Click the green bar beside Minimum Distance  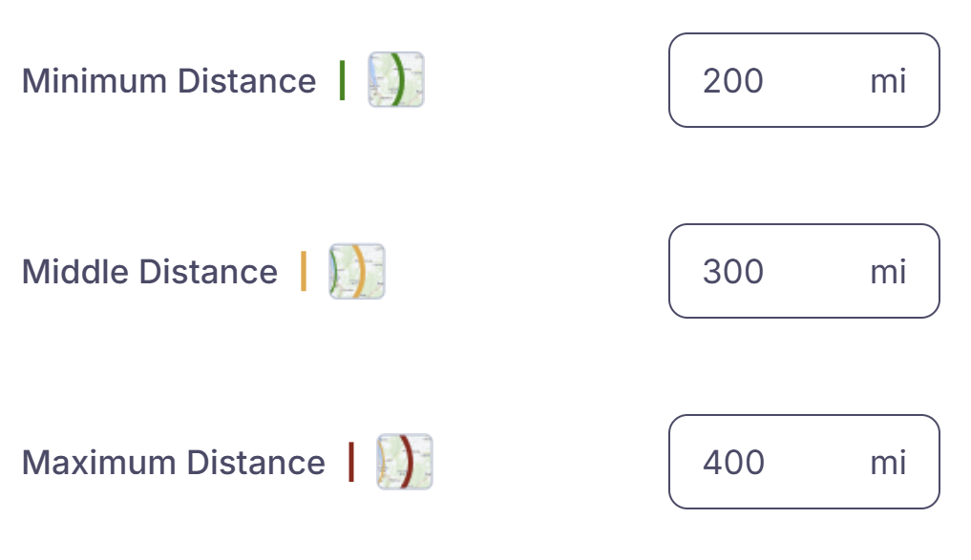(342, 80)
